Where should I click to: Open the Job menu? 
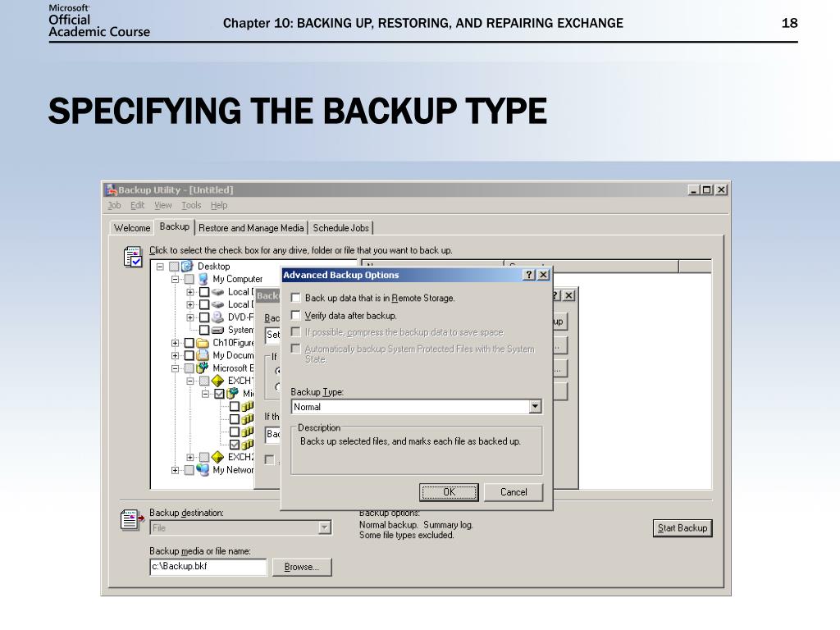click(114, 205)
